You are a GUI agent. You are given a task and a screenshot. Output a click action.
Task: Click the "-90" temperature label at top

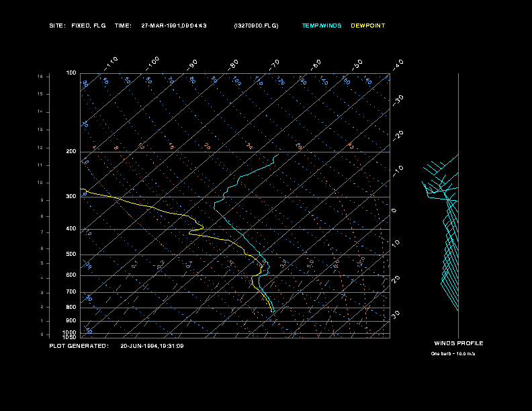pyautogui.click(x=192, y=65)
